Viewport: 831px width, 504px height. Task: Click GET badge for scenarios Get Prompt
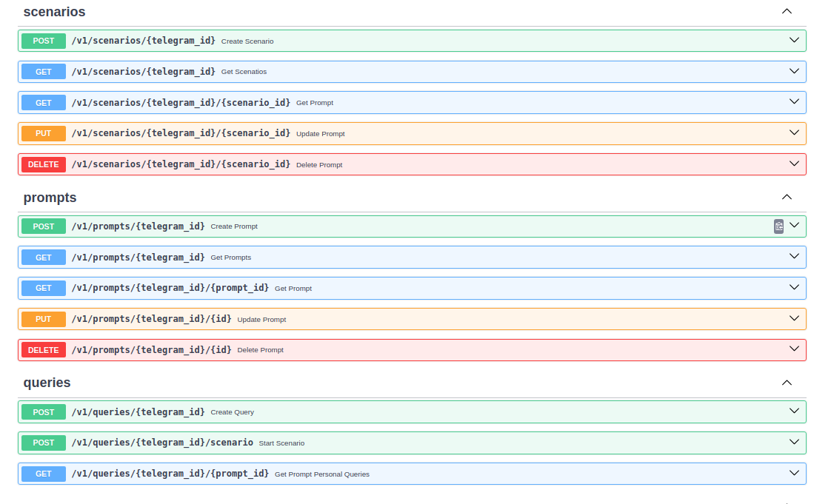pos(44,103)
